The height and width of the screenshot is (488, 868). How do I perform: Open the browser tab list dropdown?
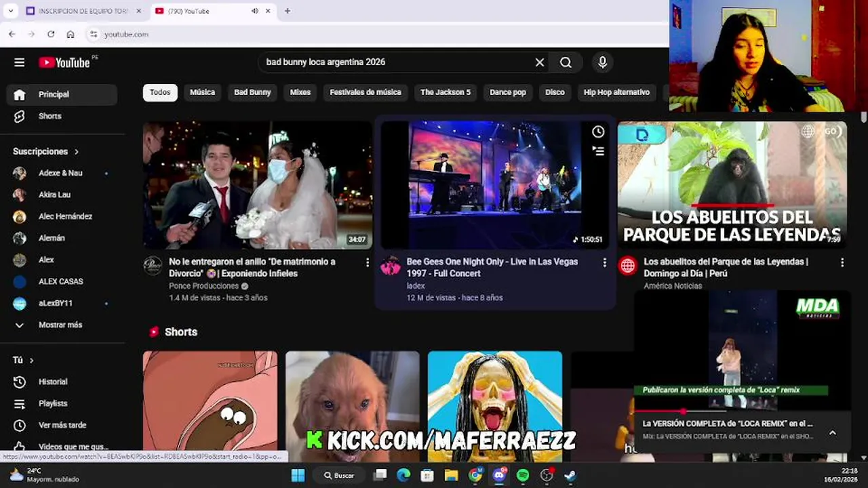10,11
